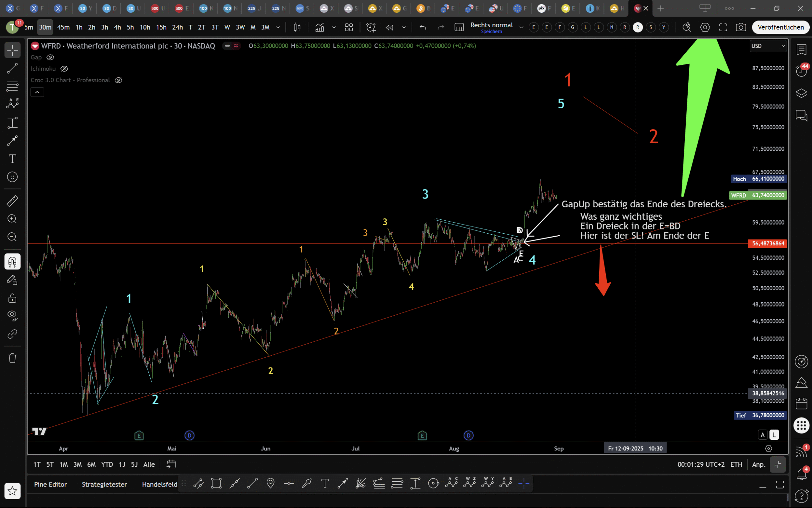Enter fullscreen chart mode
812x508 pixels.
[723, 27]
